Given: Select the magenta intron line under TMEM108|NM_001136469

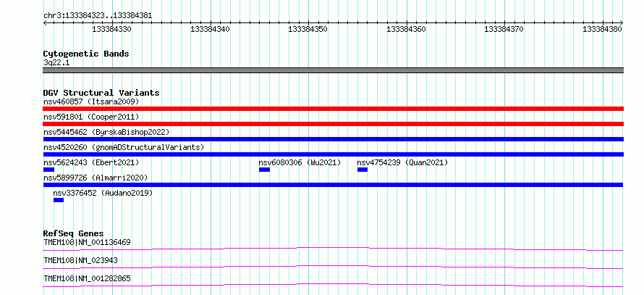Looking at the screenshot, I should [333, 249].
